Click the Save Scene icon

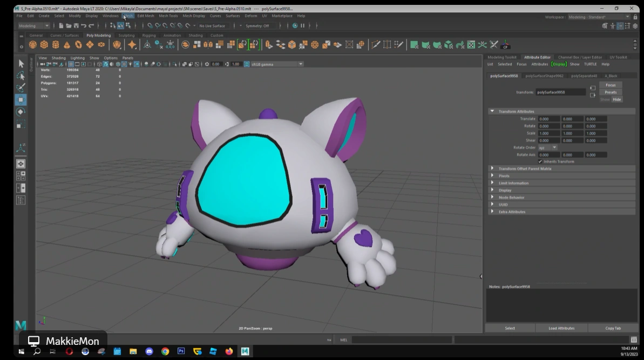pyautogui.click(x=76, y=25)
